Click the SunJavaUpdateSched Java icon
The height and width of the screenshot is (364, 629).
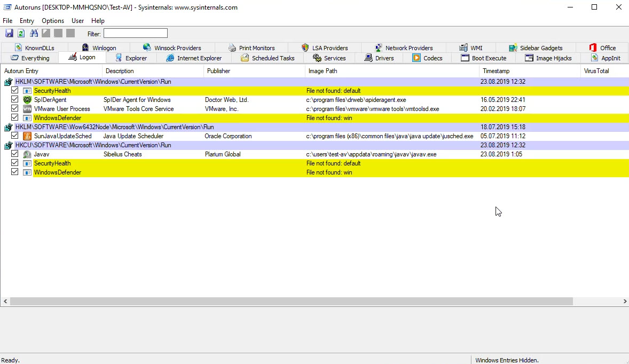(x=27, y=136)
